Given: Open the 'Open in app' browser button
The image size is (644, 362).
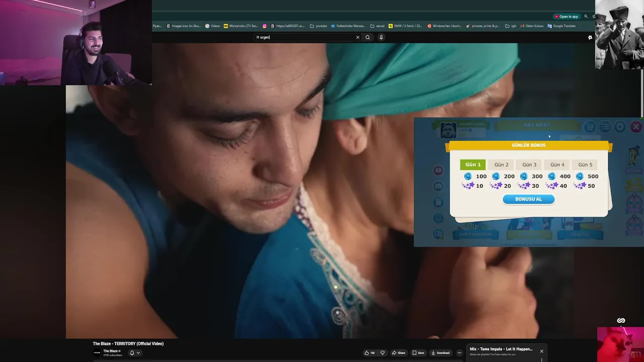Looking at the screenshot, I should pos(566,17).
